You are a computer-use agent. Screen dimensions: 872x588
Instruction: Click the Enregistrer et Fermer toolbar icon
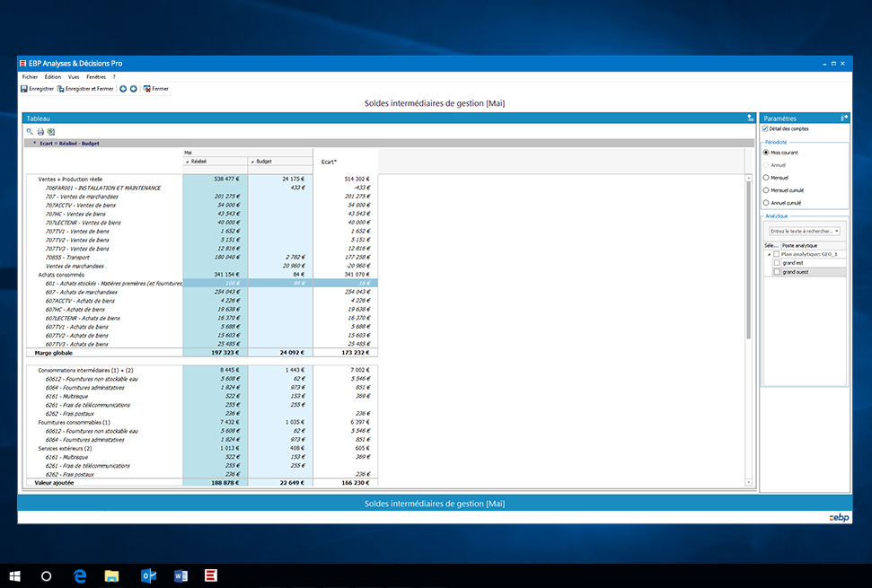tap(60, 89)
